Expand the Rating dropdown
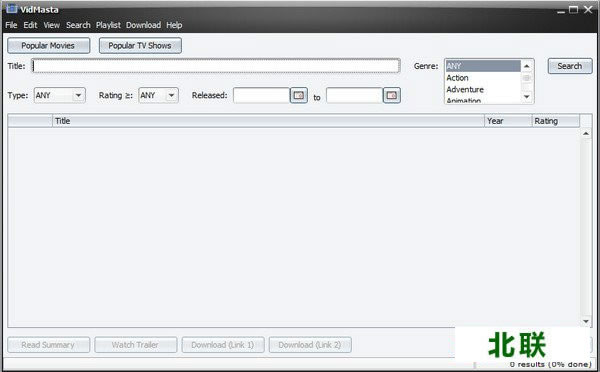Screen dimensions: 600x372 pos(171,95)
